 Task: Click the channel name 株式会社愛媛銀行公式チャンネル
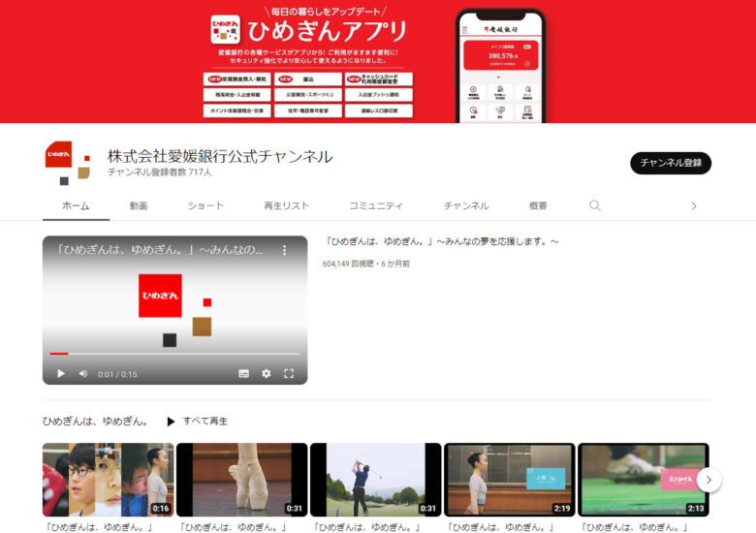(x=220, y=156)
